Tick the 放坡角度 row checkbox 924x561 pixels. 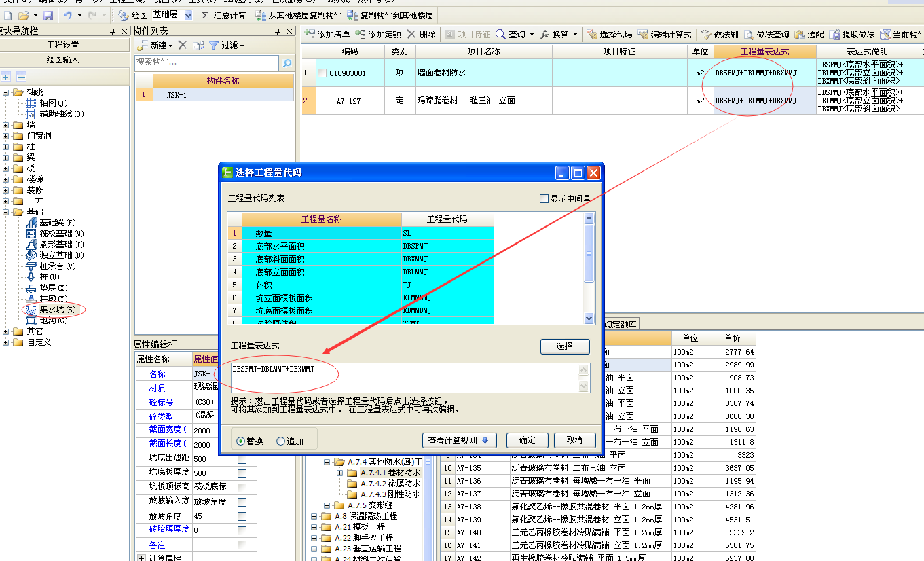242,516
